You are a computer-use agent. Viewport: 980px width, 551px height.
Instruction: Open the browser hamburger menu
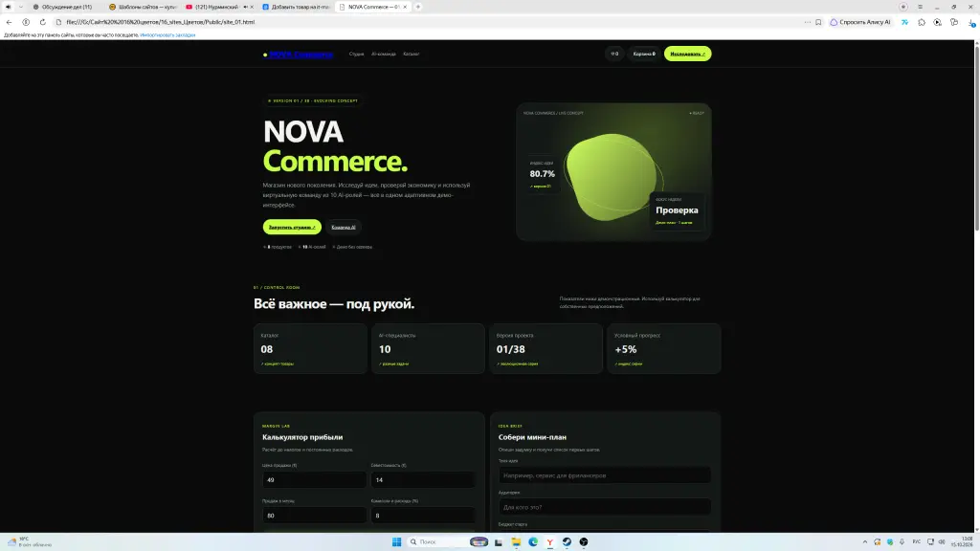920,7
